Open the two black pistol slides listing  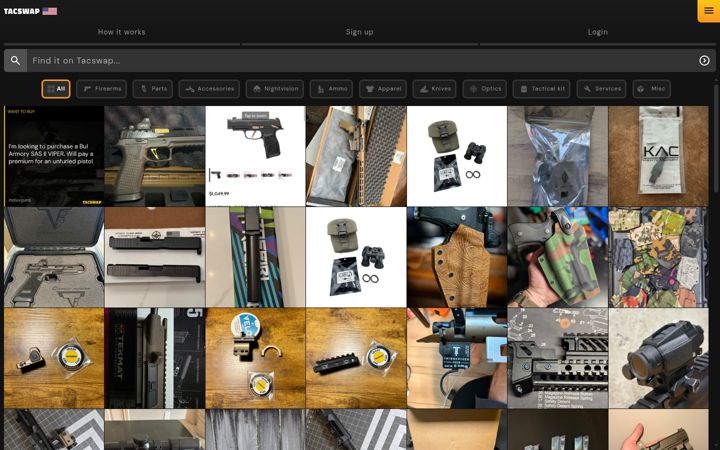pos(155,257)
